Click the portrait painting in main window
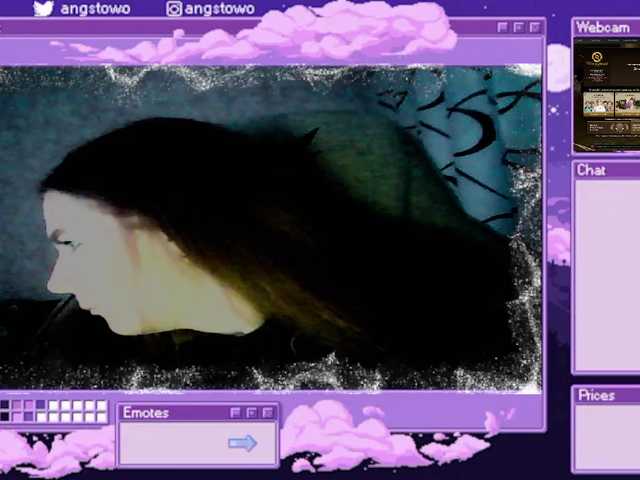This screenshot has height=480, width=640. point(271,228)
